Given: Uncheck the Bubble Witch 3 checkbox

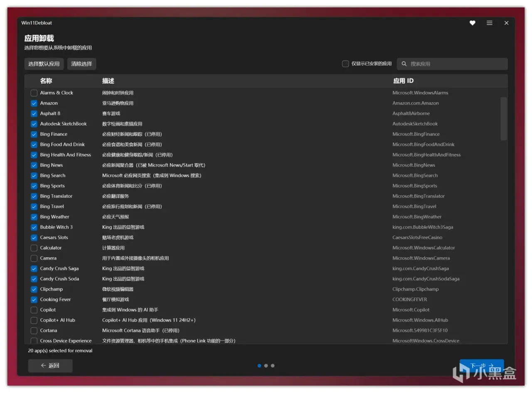Looking at the screenshot, I should click(x=34, y=227).
